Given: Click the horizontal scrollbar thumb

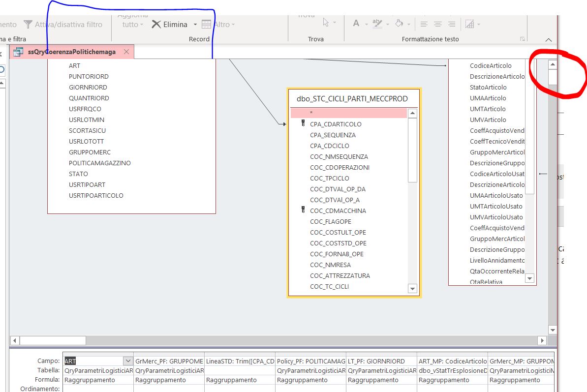Looking at the screenshot, I should click(x=53, y=340).
